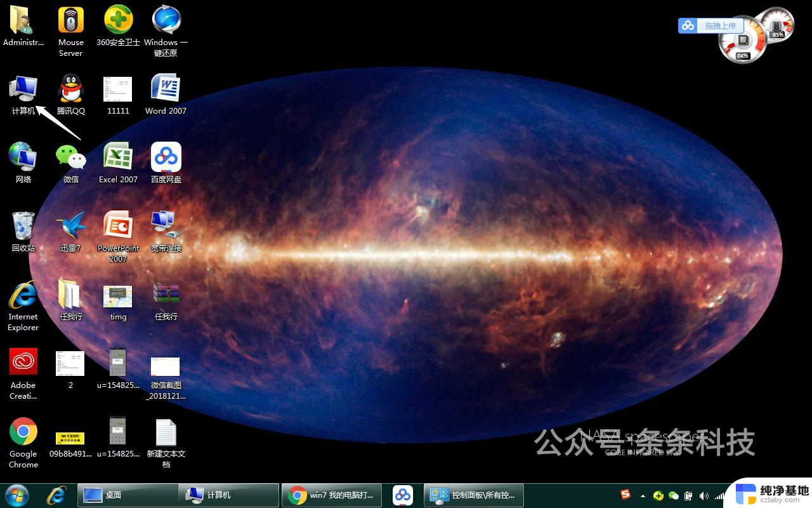Image resolution: width=812 pixels, height=508 pixels.
Task: Open WeChat system tray icon
Action: point(674,495)
